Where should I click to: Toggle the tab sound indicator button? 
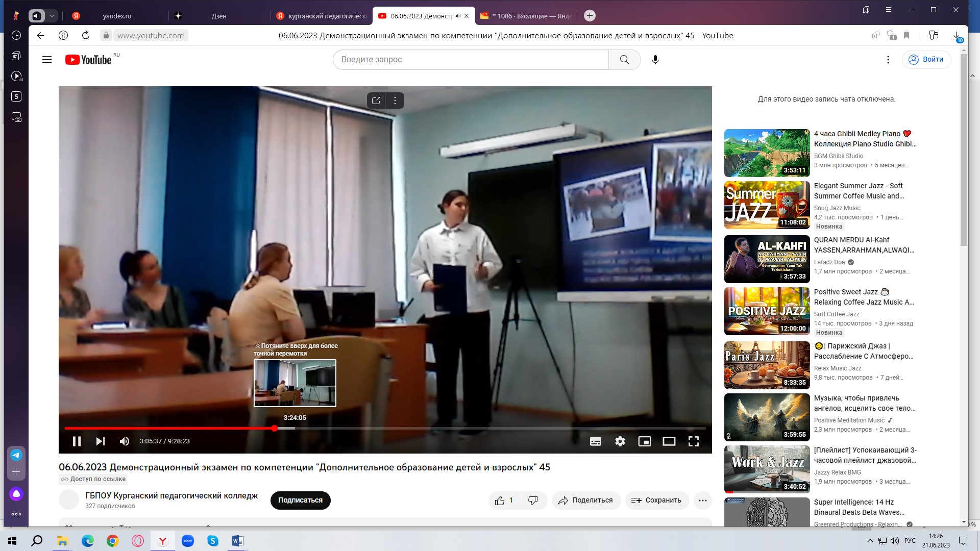(37, 16)
